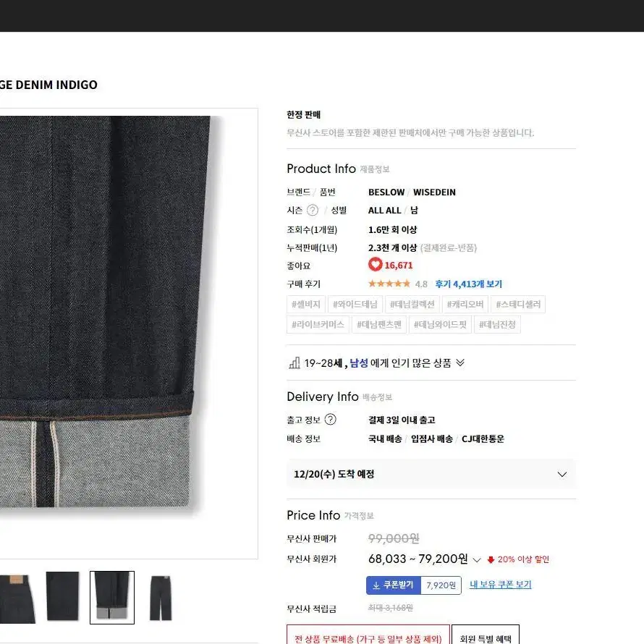
Task: Click the popularity bar chart icon
Action: 295,363
